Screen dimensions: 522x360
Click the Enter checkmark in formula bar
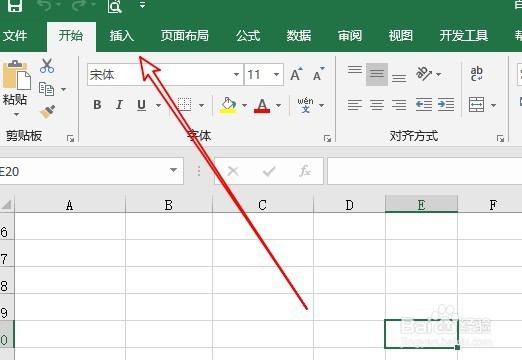[x=269, y=171]
